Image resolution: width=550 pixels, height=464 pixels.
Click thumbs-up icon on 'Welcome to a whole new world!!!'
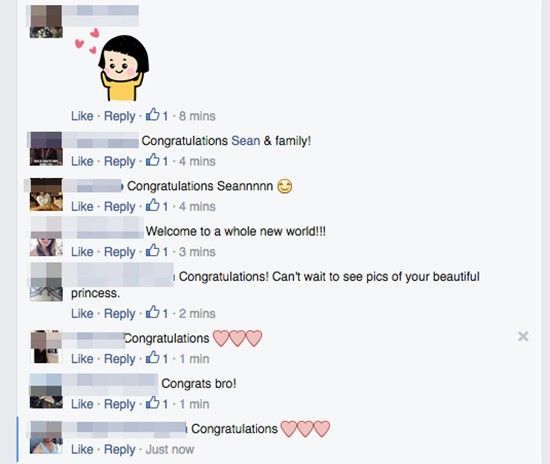[x=153, y=250]
